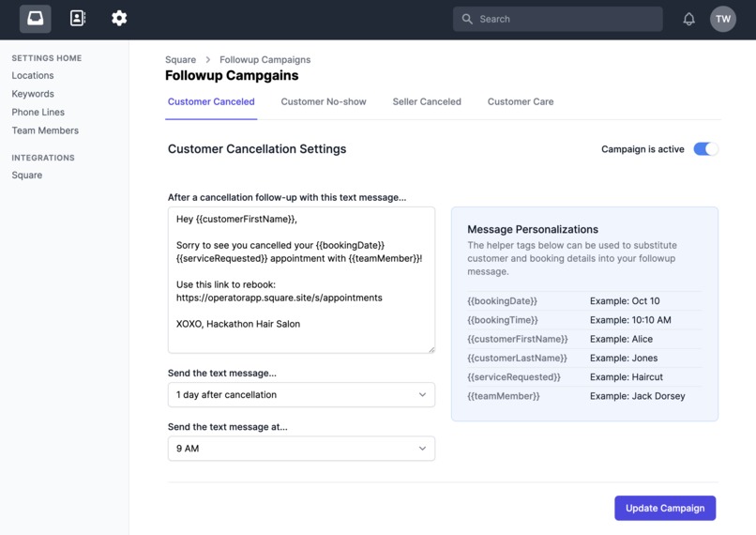Screen dimensions: 756x535
Task: Click the Followup Campaigns breadcrumb
Action: (x=265, y=59)
